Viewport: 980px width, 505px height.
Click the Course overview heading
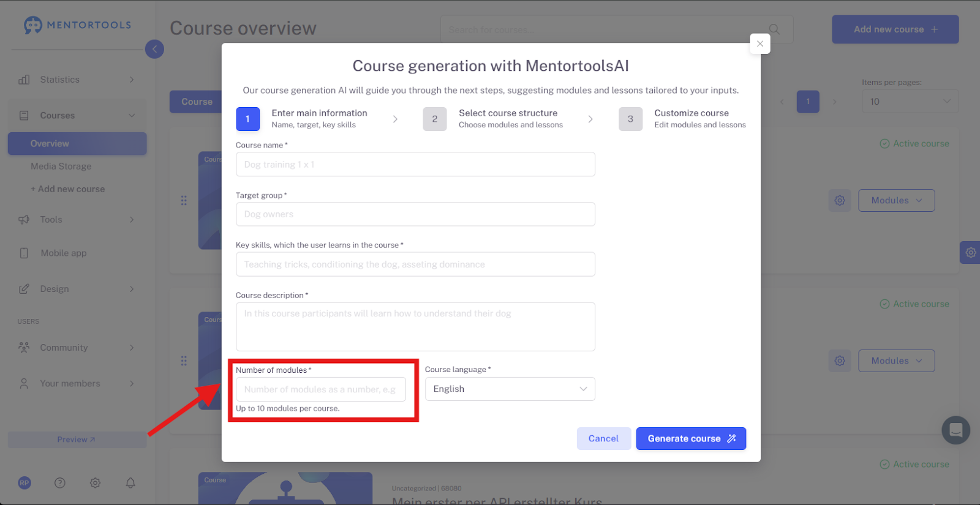click(243, 29)
